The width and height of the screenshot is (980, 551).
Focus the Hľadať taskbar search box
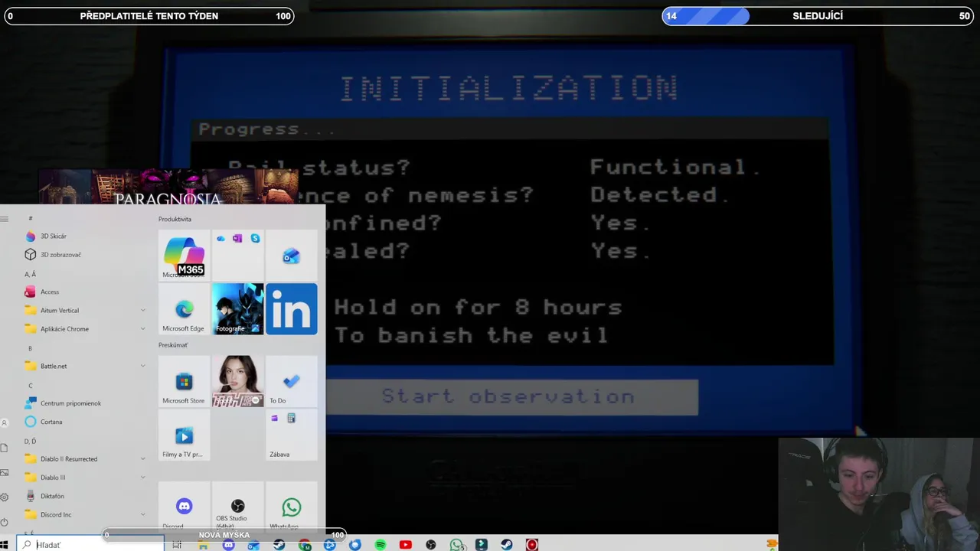pos(90,544)
